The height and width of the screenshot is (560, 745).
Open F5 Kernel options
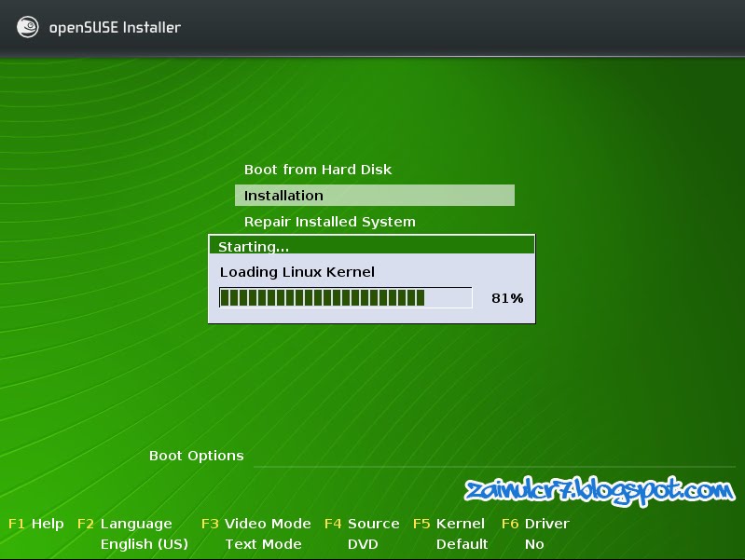(449, 524)
